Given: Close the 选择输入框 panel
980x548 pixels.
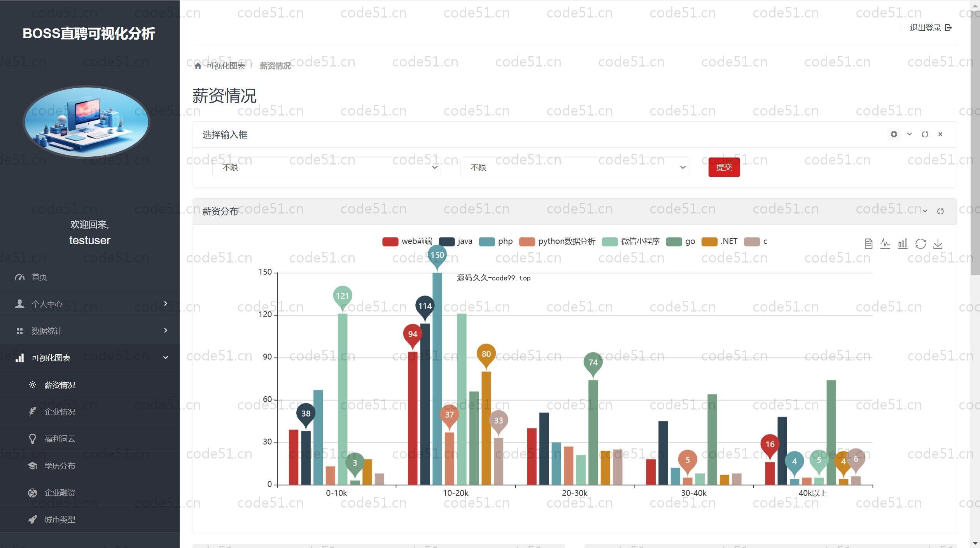Looking at the screenshot, I should 940,134.
